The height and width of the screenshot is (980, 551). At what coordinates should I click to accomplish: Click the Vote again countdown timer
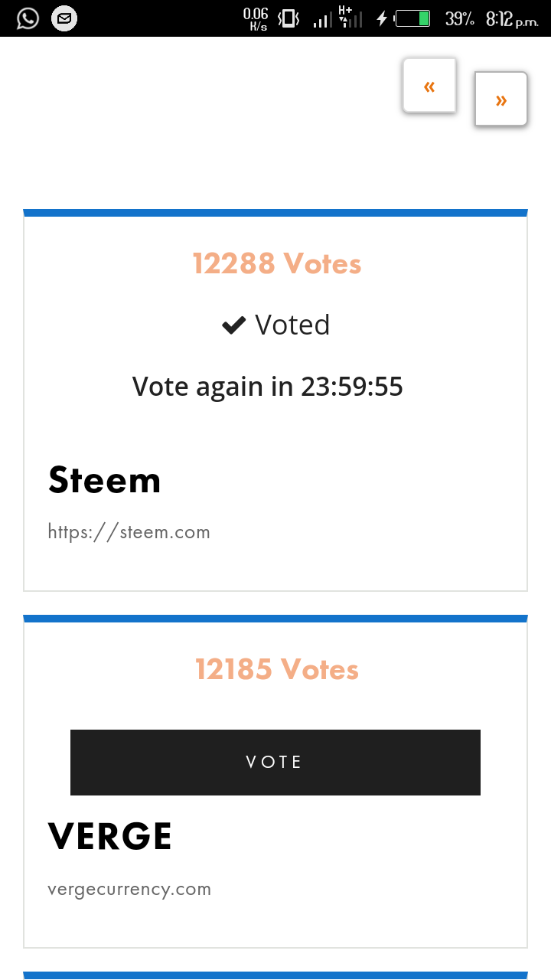268,387
